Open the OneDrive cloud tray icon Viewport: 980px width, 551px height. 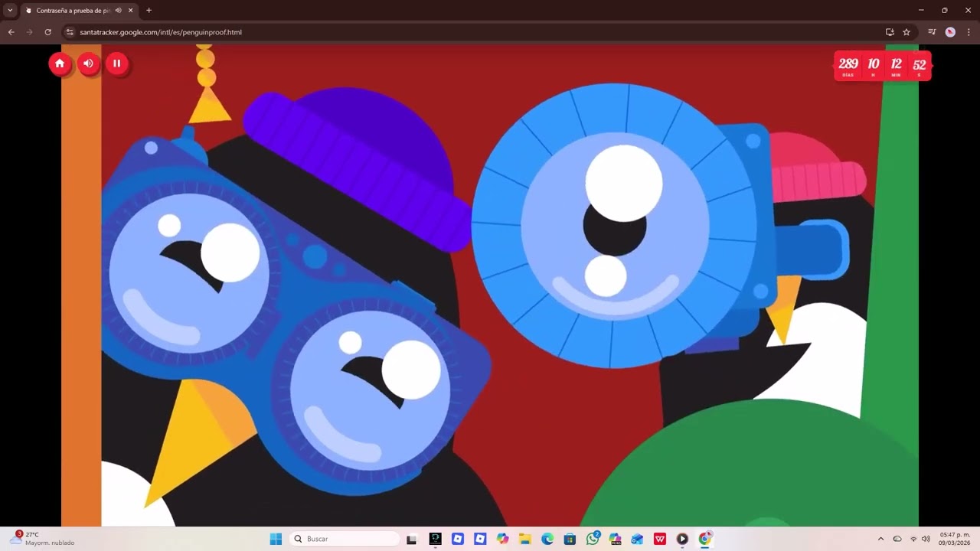pos(897,539)
